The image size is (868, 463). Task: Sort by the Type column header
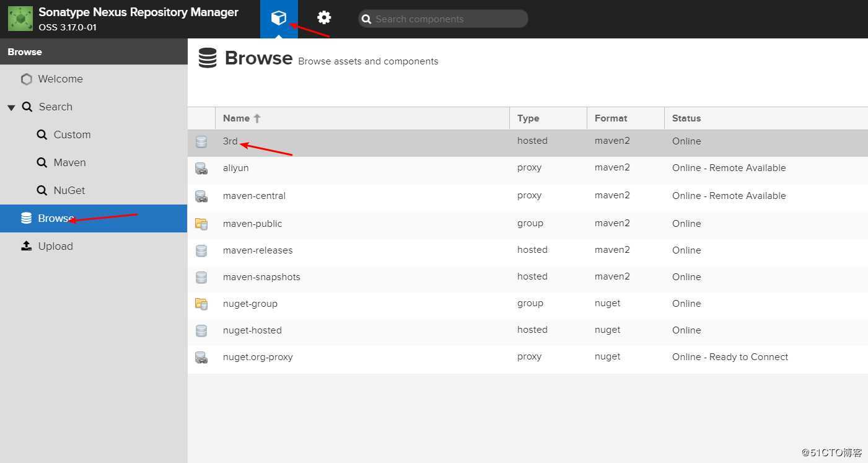(548, 118)
